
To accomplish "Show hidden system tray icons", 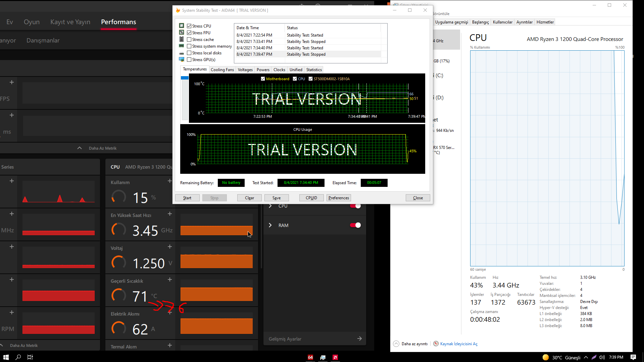I will click(586, 357).
